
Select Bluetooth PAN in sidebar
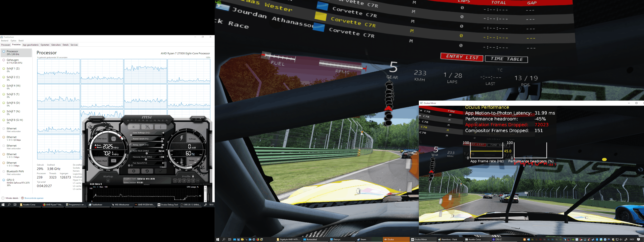pyautogui.click(x=16, y=173)
